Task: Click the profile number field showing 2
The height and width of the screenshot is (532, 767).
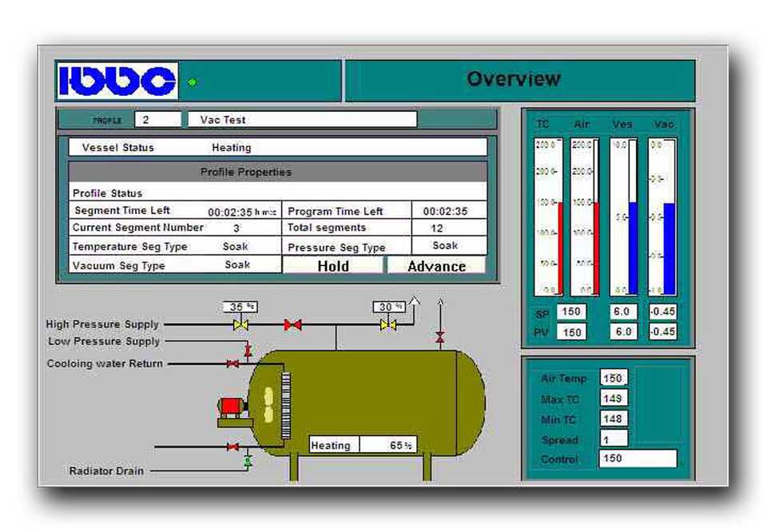Action: 157,120
